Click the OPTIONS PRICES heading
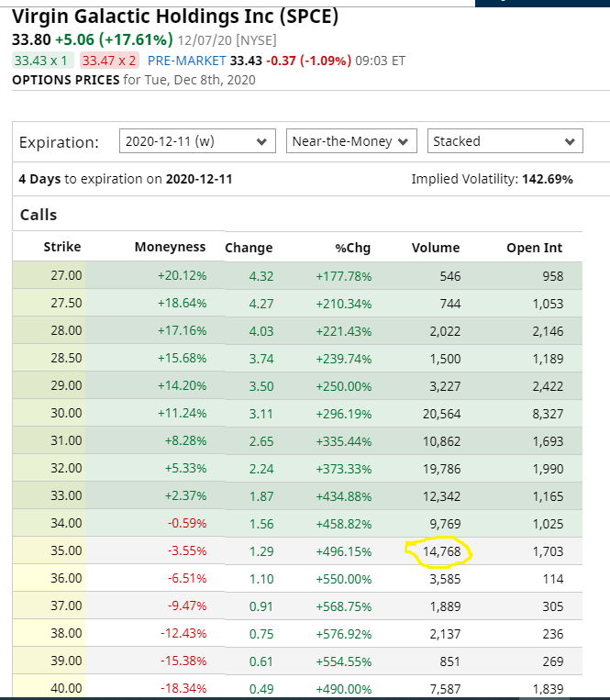Screen dimensions: 610x700 tap(66, 80)
